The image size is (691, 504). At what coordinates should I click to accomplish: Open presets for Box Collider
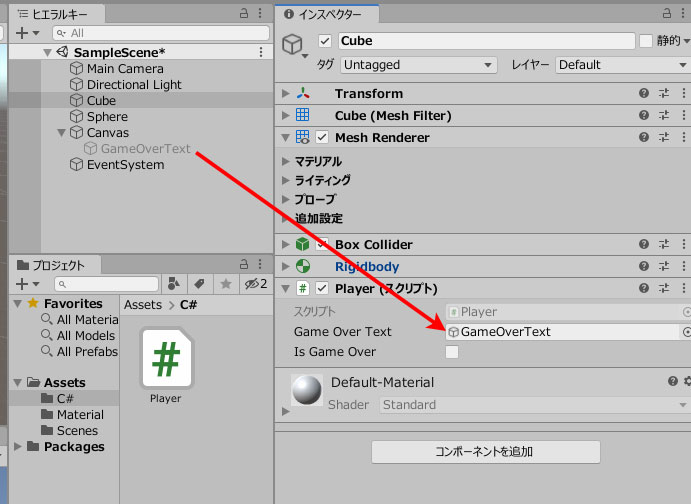pos(664,244)
